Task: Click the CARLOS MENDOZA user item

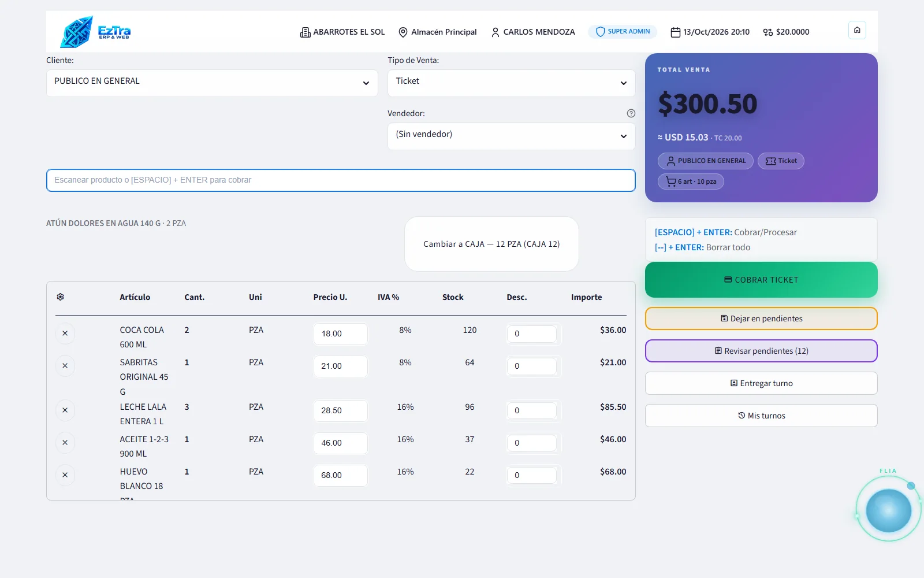Action: 533,32
